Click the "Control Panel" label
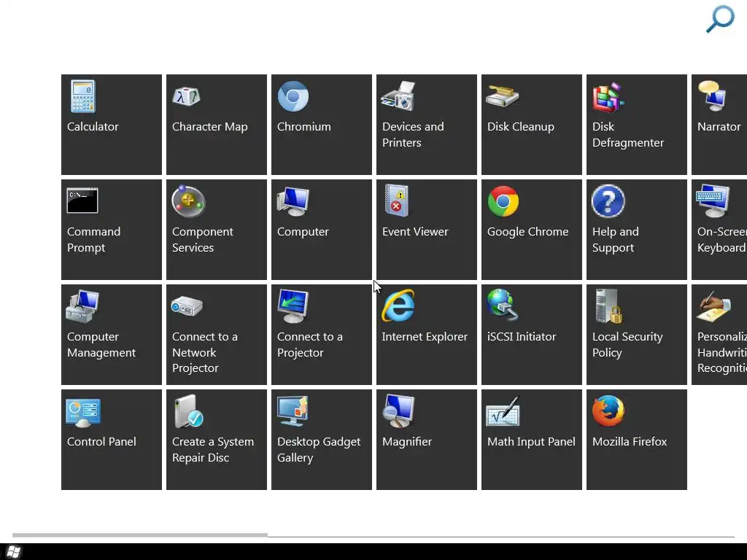747x560 pixels. pyautogui.click(x=101, y=441)
